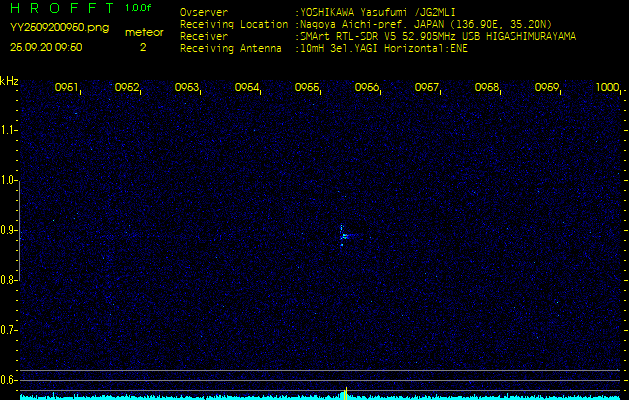629x400 pixels.
Task: Click the 0.9 kHz frequency label
Action: tap(8, 230)
